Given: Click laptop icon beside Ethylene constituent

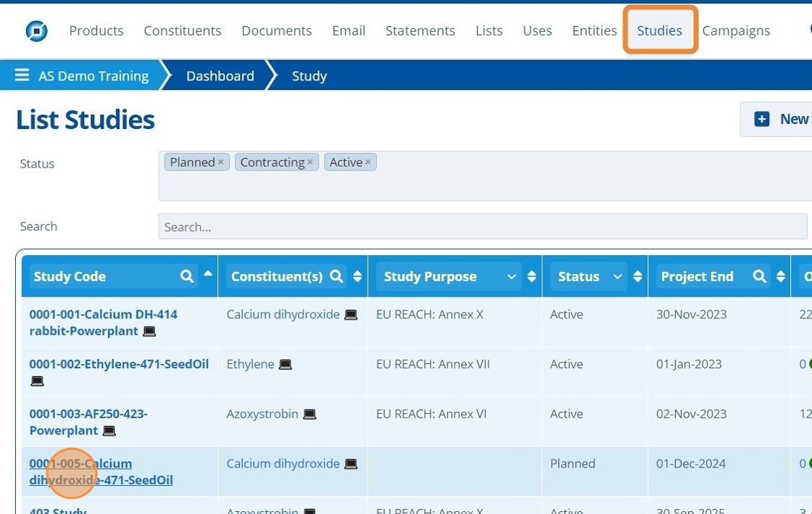Looking at the screenshot, I should pos(286,365).
